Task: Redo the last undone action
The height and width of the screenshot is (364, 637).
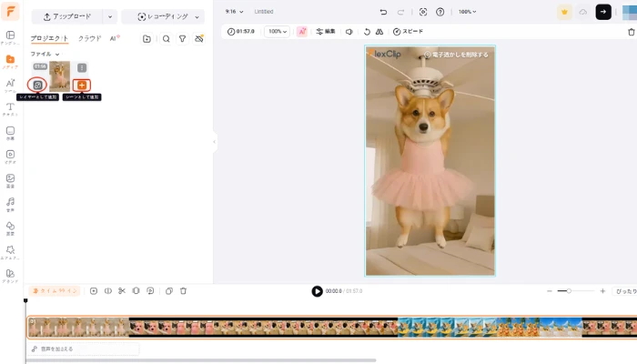Action: coord(400,12)
